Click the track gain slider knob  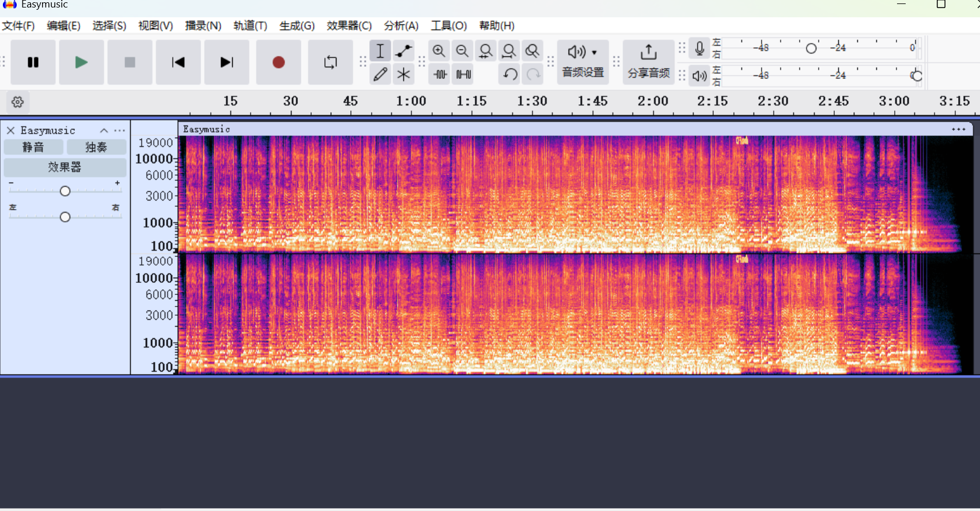65,191
